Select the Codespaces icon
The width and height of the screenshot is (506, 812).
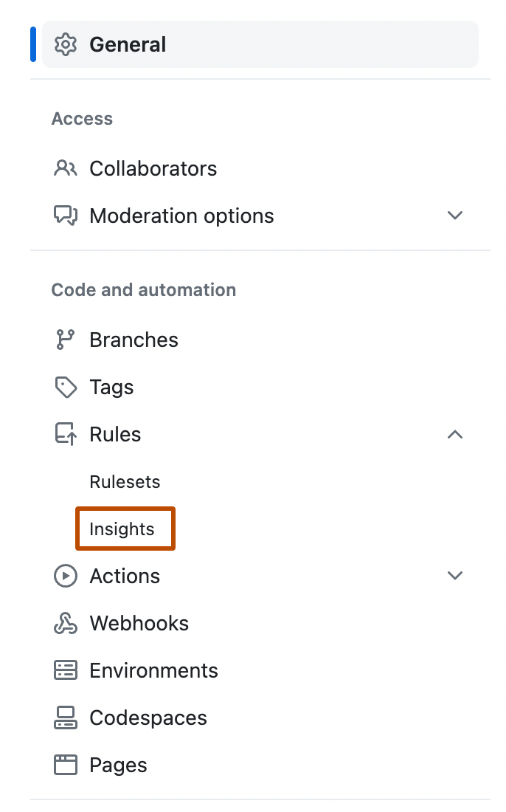66,718
